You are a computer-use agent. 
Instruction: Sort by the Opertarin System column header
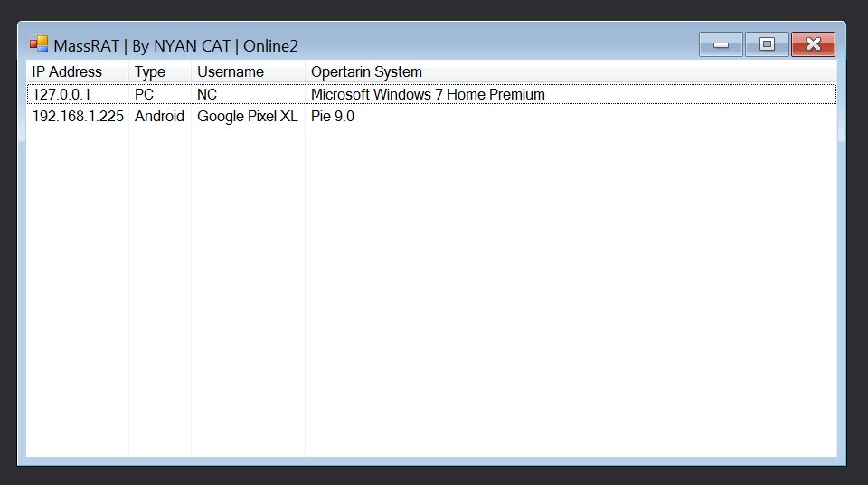571,72
